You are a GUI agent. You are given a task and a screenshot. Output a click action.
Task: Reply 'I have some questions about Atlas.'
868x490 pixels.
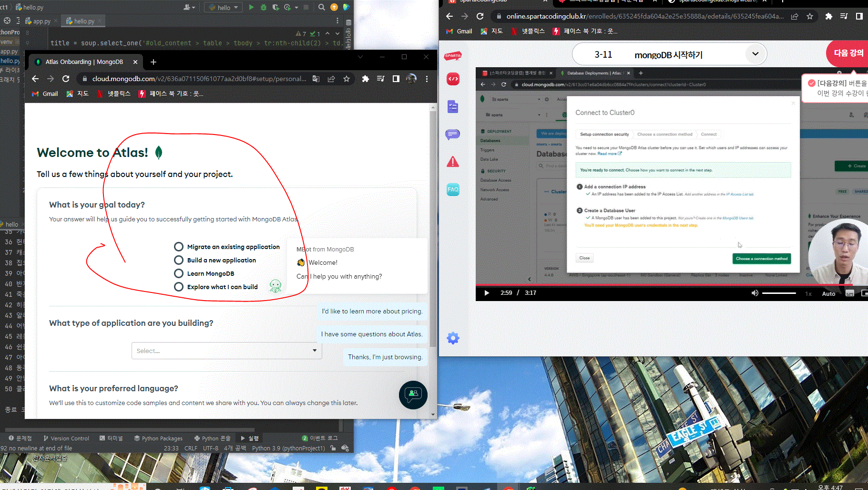[371, 334]
